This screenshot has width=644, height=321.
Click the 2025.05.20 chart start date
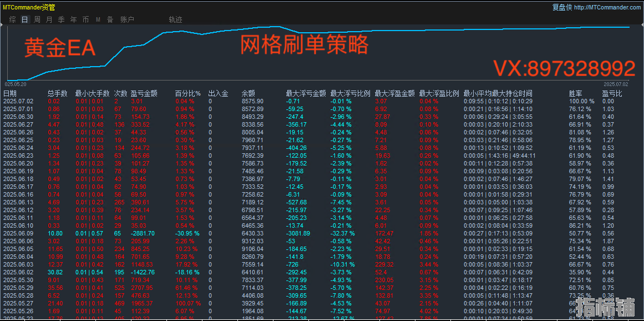click(x=17, y=83)
